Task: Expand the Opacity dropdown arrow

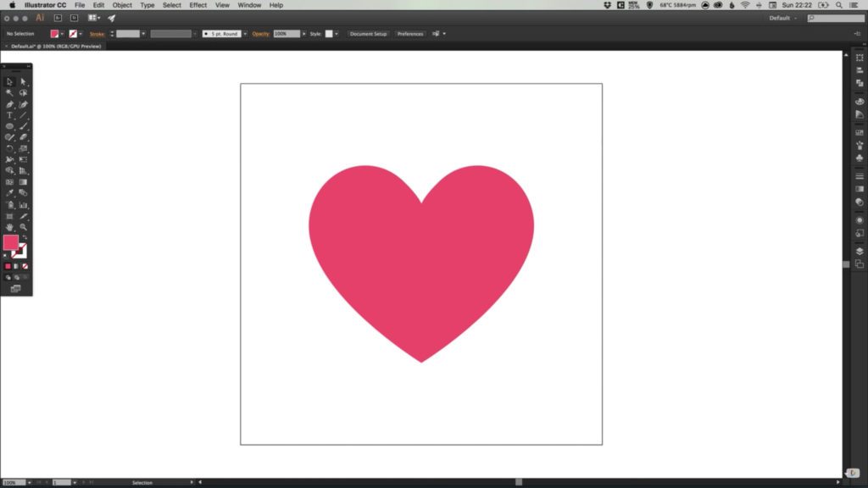Action: 303,34
